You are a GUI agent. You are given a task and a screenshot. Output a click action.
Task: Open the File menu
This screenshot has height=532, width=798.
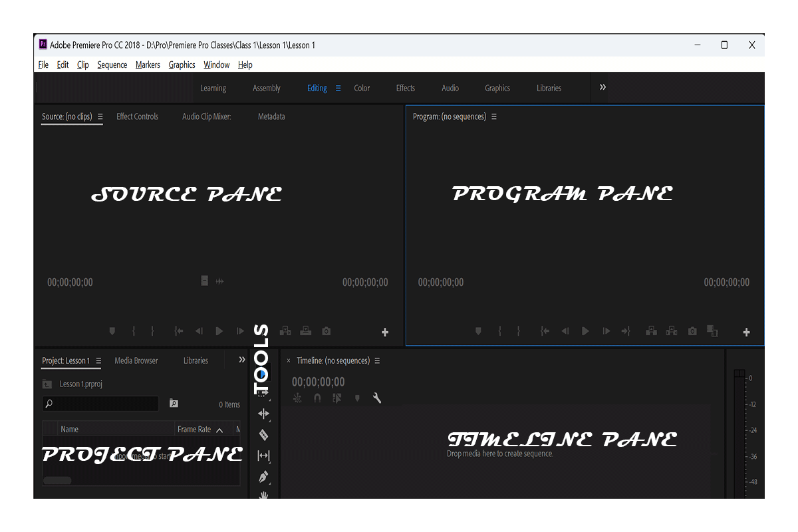point(43,65)
